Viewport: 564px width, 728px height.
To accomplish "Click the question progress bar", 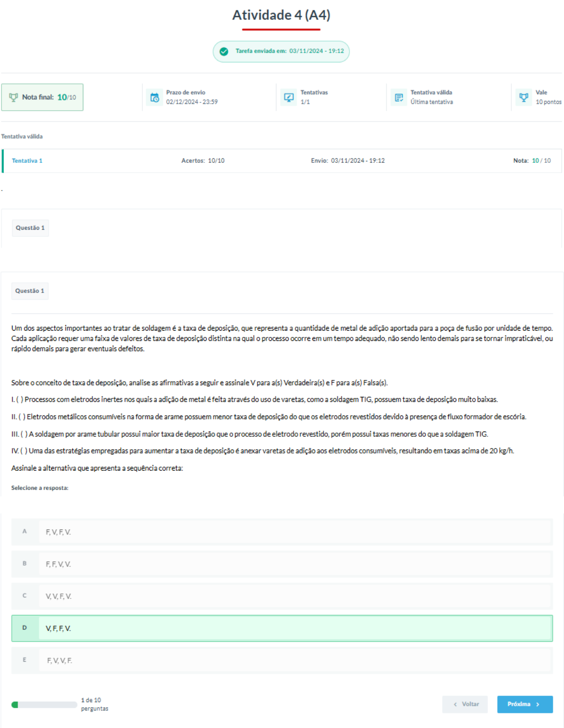I will tap(44, 705).
